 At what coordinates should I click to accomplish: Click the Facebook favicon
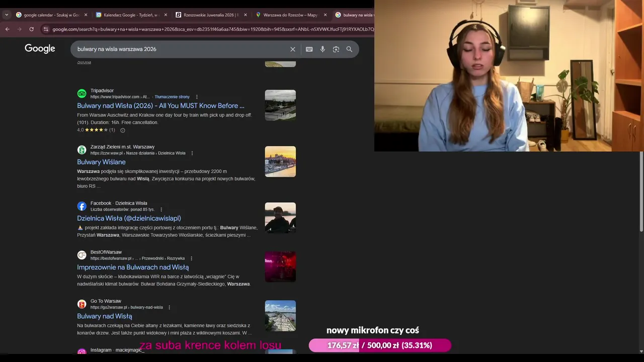tap(82, 206)
